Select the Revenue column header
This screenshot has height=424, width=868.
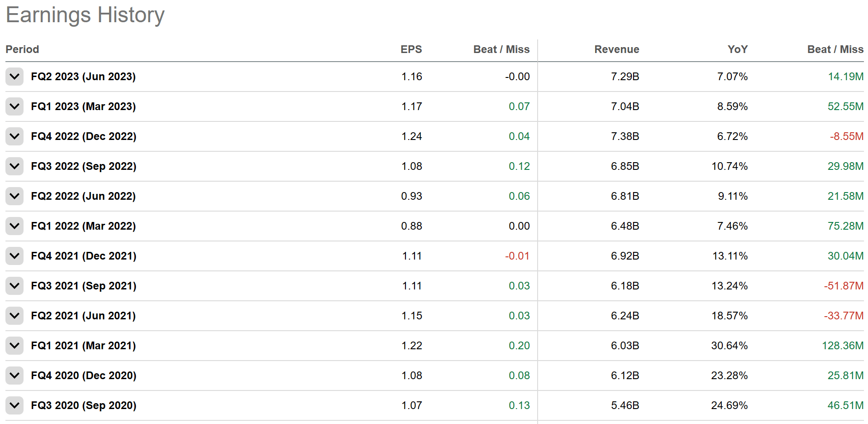616,49
